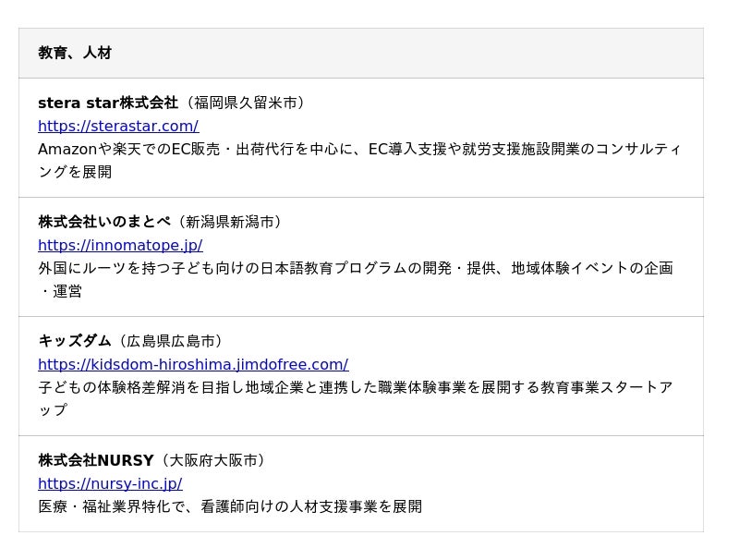This screenshot has height=560, width=739.
Task: Click the 株式会社NURSY company name
Action: pyautogui.click(x=96, y=460)
